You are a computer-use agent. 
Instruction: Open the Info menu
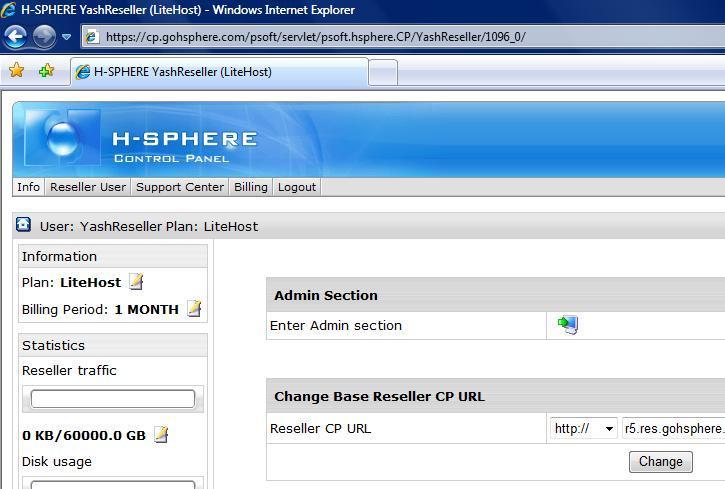point(28,187)
